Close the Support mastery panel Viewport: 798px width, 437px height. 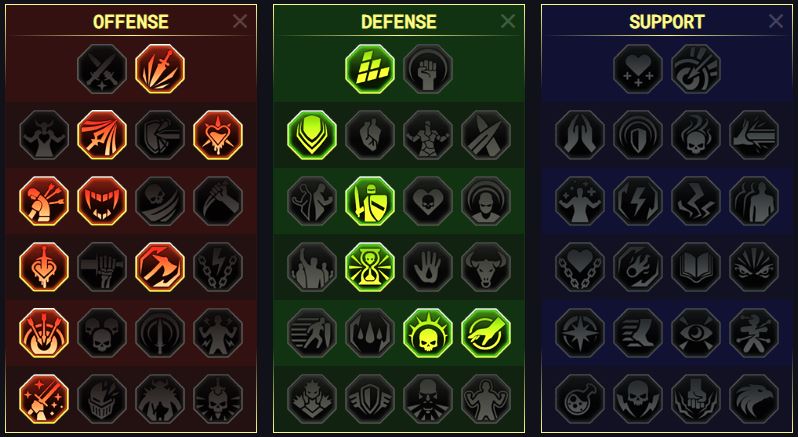point(776,21)
